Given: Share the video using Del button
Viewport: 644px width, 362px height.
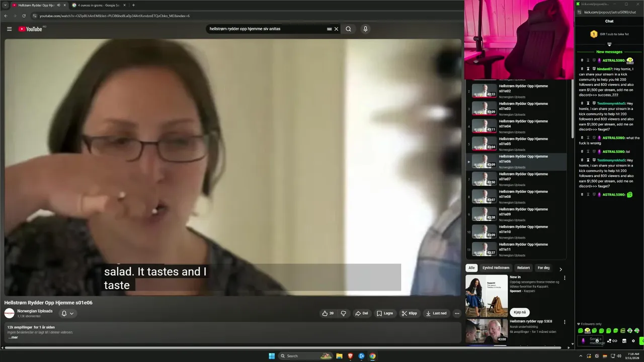Looking at the screenshot, I should (362, 313).
